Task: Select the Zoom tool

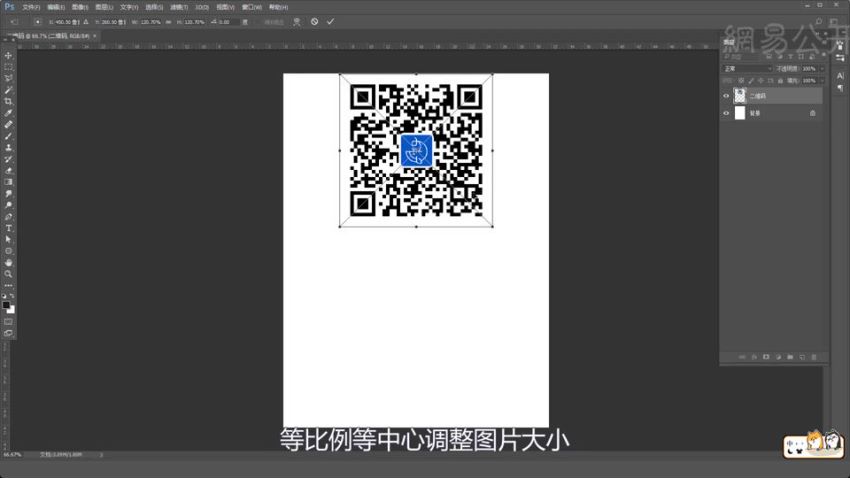Action: (8, 274)
